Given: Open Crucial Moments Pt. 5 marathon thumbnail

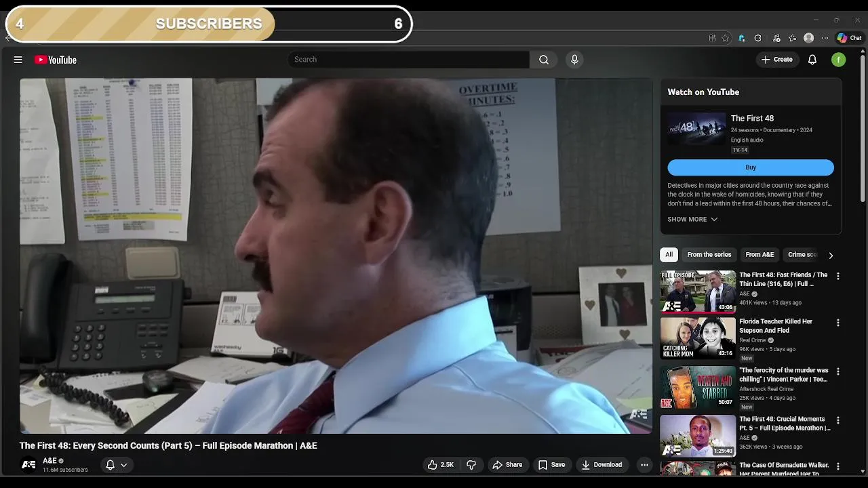Looking at the screenshot, I should pos(698,436).
